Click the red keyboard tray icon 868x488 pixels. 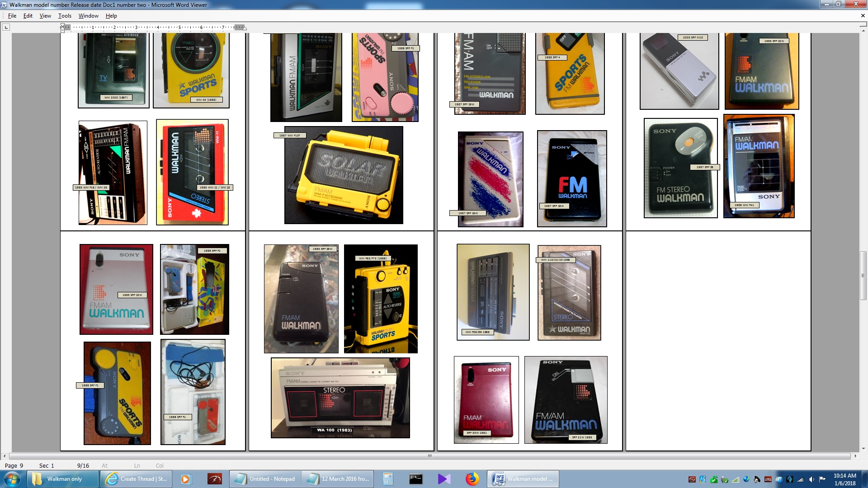(x=768, y=479)
